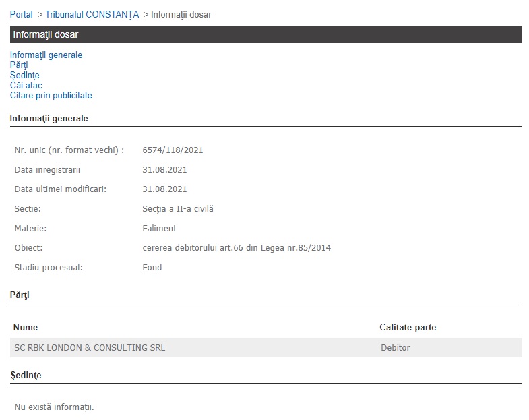Click the Data inregistrarii label
529x420 pixels.
(47, 170)
